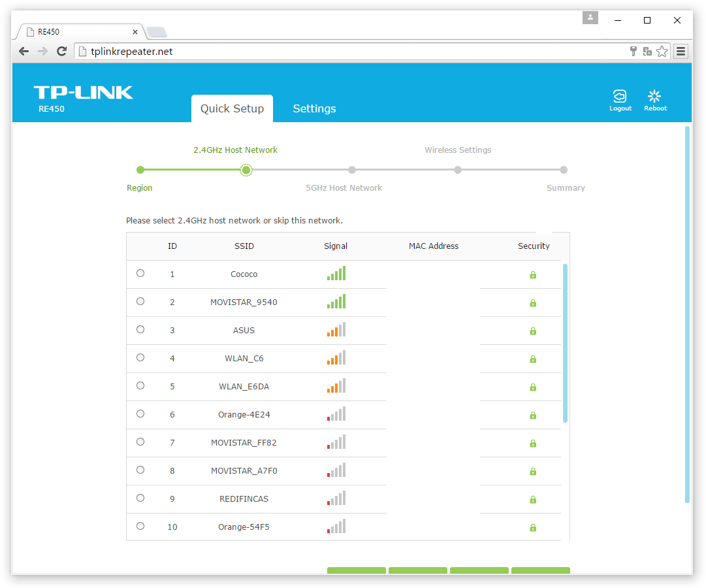This screenshot has height=588, width=706.
Task: Click the network list scrollbar
Action: pos(565,344)
